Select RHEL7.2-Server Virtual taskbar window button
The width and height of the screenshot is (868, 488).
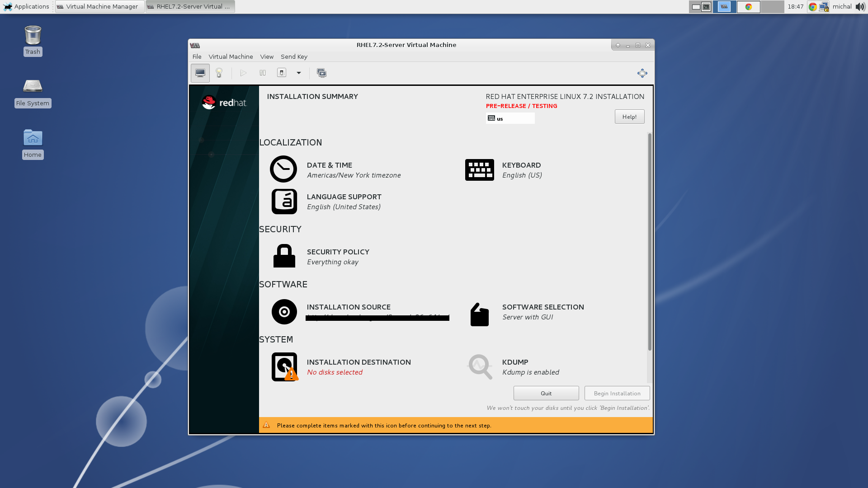[190, 6]
